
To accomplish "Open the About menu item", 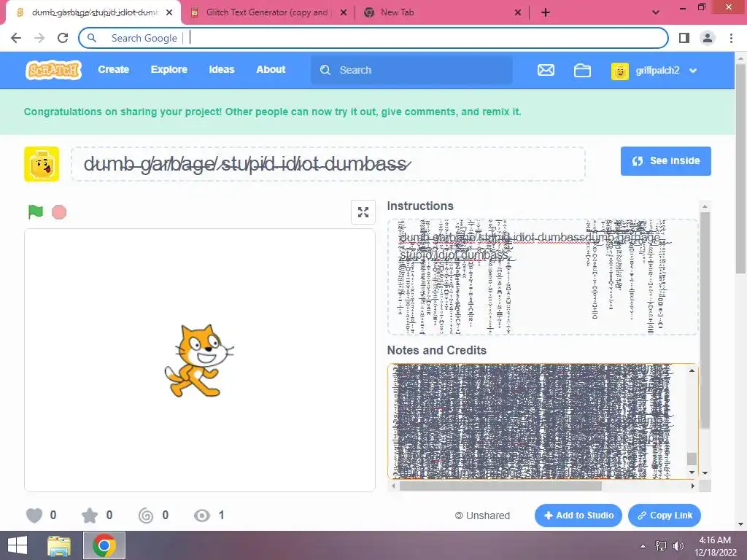I will [x=271, y=69].
